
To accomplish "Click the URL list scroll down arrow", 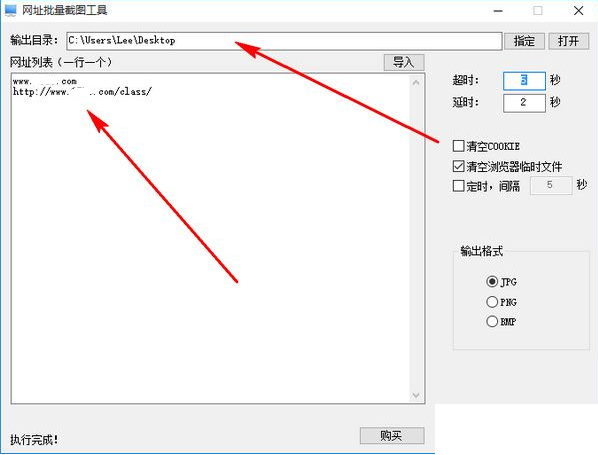I will tap(416, 395).
